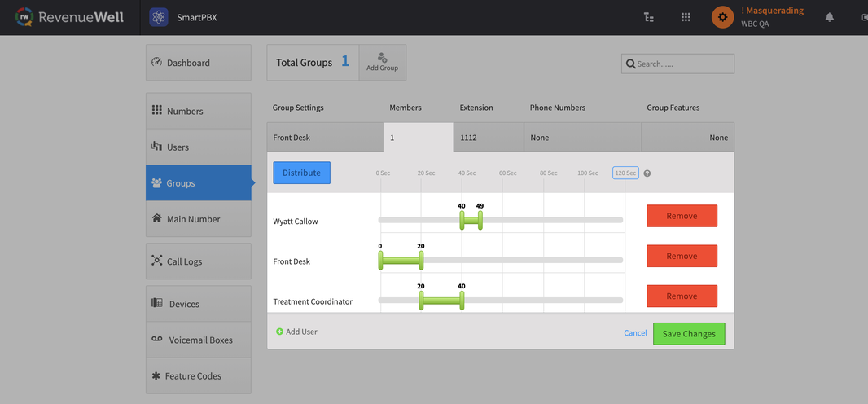
Task: Go to Call Logs in sidebar
Action: 199,261
